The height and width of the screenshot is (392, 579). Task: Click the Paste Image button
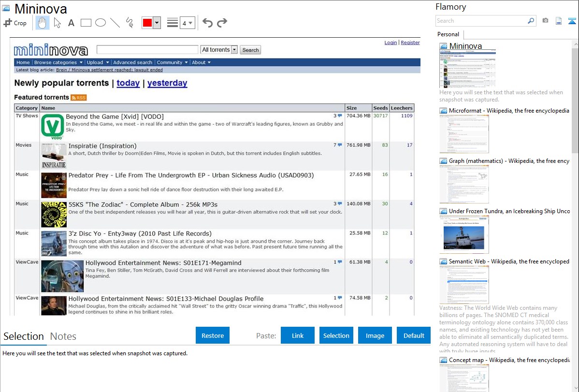375,335
